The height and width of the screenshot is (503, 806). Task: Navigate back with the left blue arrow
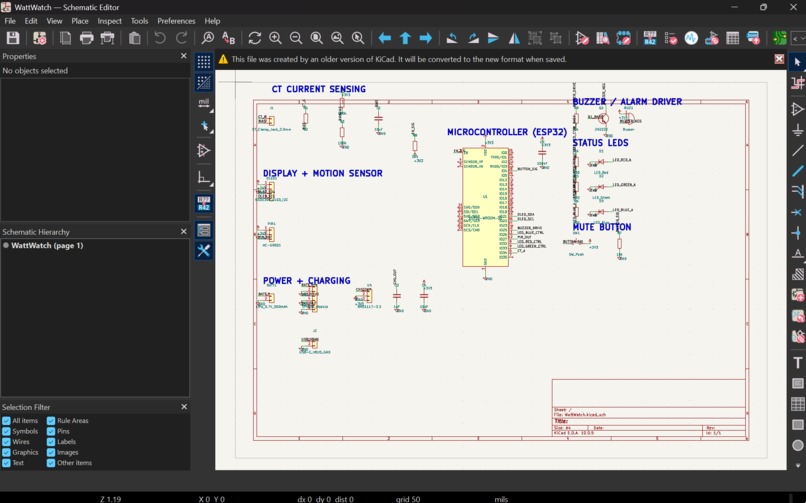[x=384, y=38]
